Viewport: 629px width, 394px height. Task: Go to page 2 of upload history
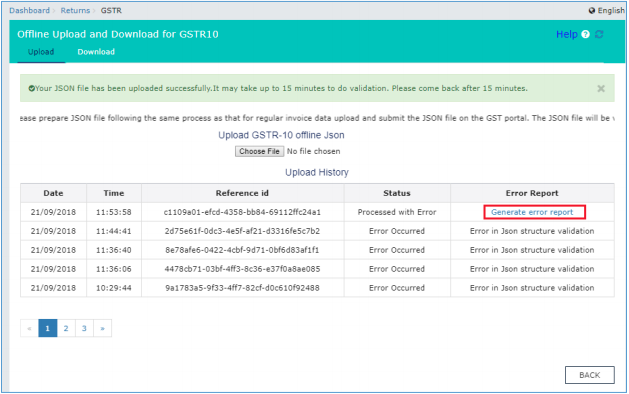click(x=66, y=328)
